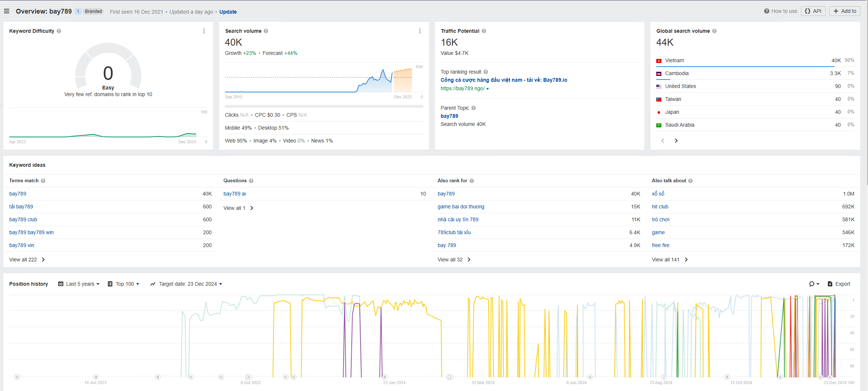Open the 'trò chơi' keyword
The width and height of the screenshot is (868, 391).
(661, 219)
